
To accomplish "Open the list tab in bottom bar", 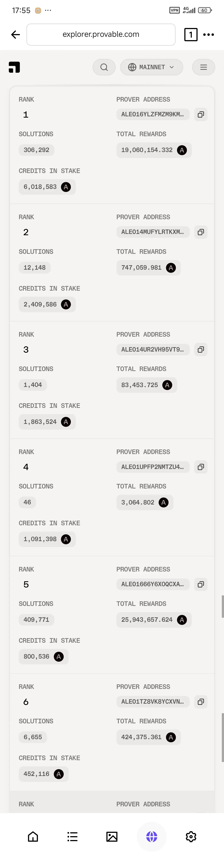I will [x=72, y=837].
